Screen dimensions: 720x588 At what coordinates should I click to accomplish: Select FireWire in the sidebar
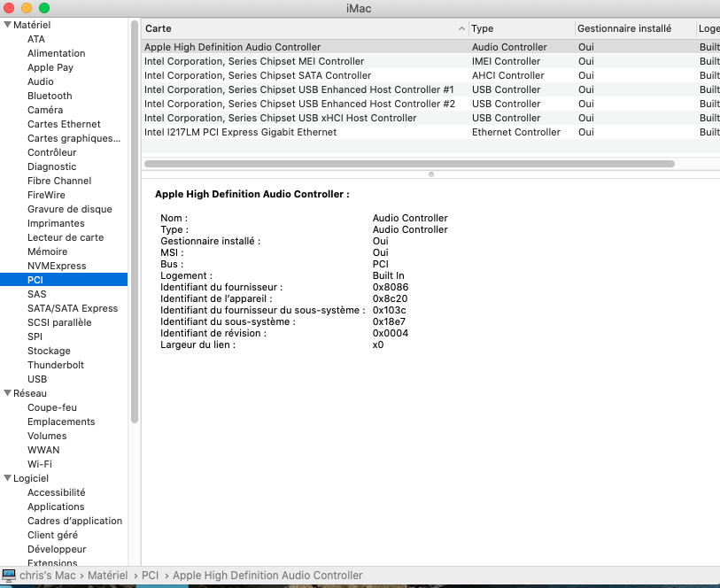(46, 195)
